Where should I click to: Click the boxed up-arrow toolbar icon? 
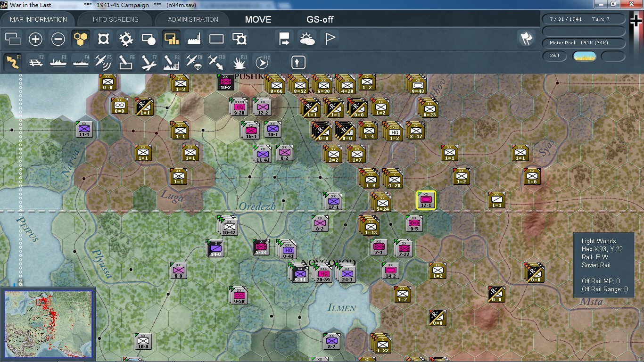(298, 62)
